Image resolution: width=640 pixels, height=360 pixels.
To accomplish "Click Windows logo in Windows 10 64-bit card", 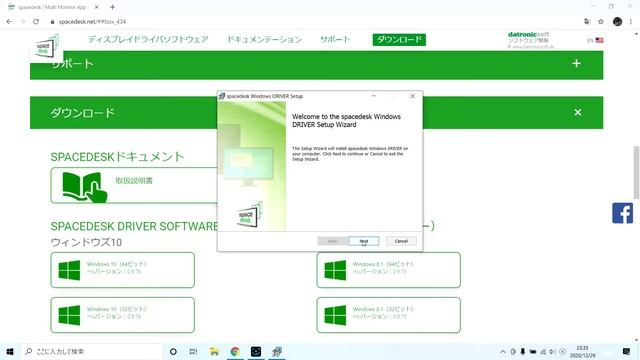I will (69, 270).
